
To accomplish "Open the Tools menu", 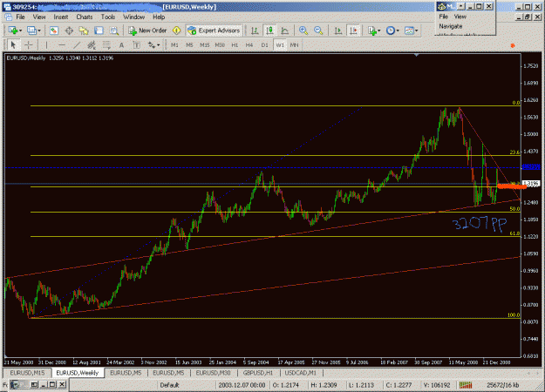I will point(108,17).
